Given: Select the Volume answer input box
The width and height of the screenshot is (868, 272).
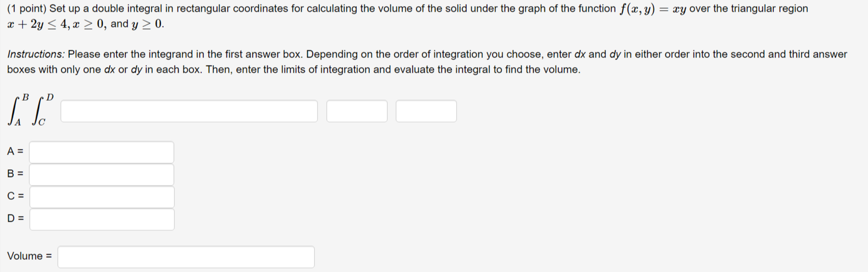Looking at the screenshot, I should click(x=186, y=257).
